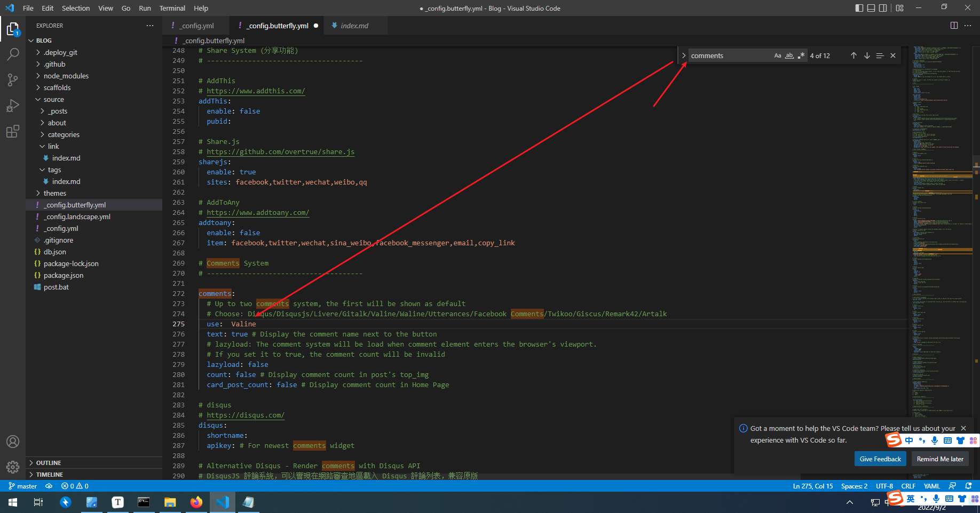This screenshot has width=980, height=513.
Task: Expand the _posts folder
Action: tap(94, 111)
